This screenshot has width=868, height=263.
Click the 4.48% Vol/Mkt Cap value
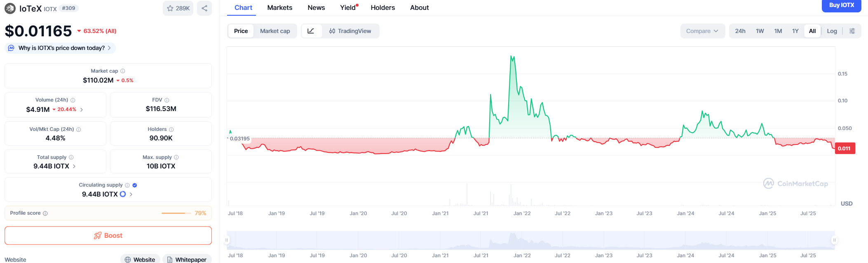click(x=55, y=138)
